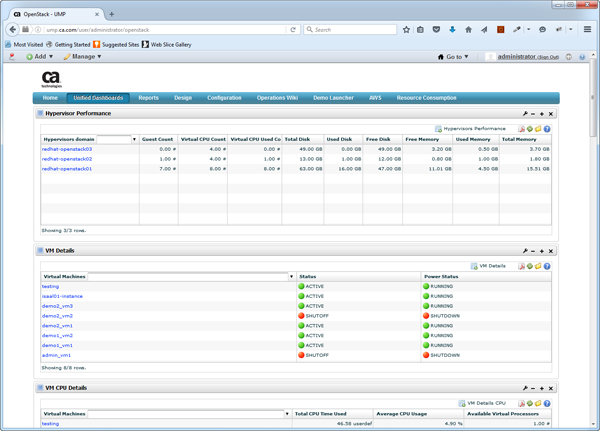Screen dimensions: 600x431
Task: Open the Go to dropdown
Action: tap(453, 57)
